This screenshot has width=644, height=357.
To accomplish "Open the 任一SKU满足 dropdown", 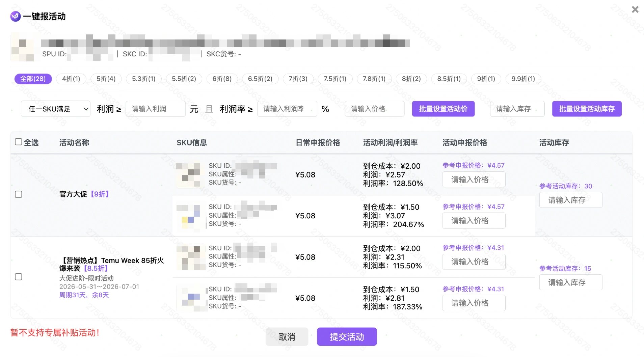I will [x=56, y=109].
